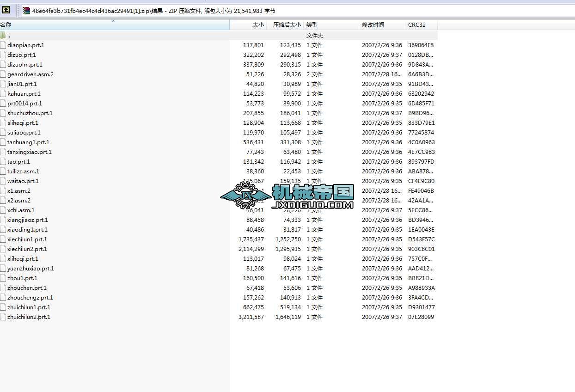Viewport: 575px width, 392px height.
Task: Select file icon of shuchuzhou.prt.1
Action: click(3, 113)
